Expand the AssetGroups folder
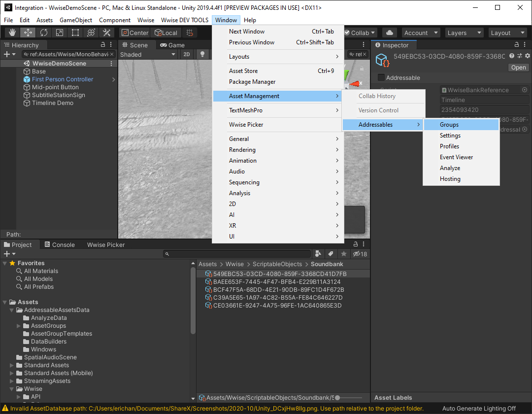The width and height of the screenshot is (532, 414). [x=19, y=326]
